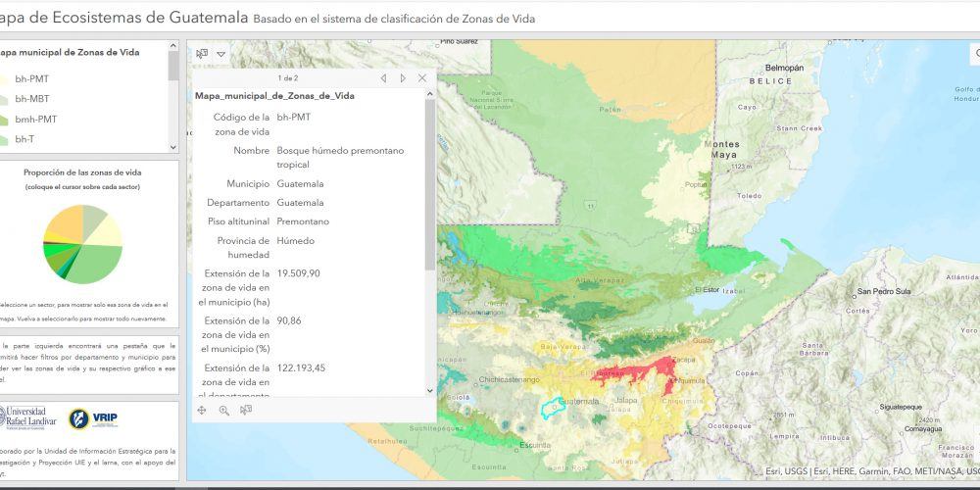Click bmh-PMT legend color swatch
This screenshot has width=980, height=490.
click(4, 119)
